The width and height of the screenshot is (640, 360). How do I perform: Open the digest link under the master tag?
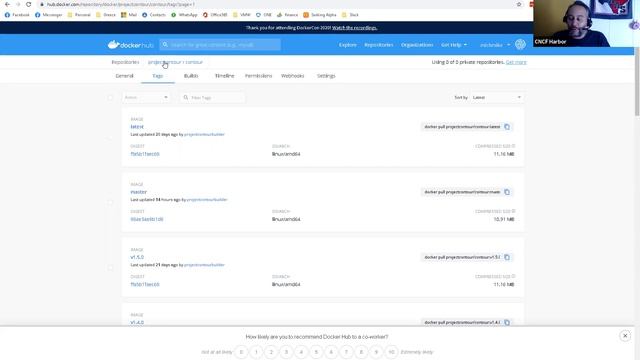coord(147,219)
